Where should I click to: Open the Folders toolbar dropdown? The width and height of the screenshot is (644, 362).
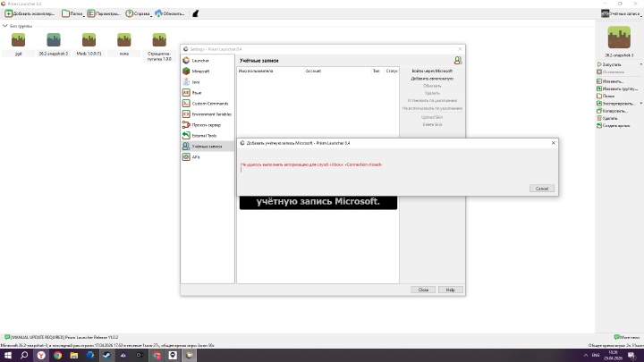72,14
